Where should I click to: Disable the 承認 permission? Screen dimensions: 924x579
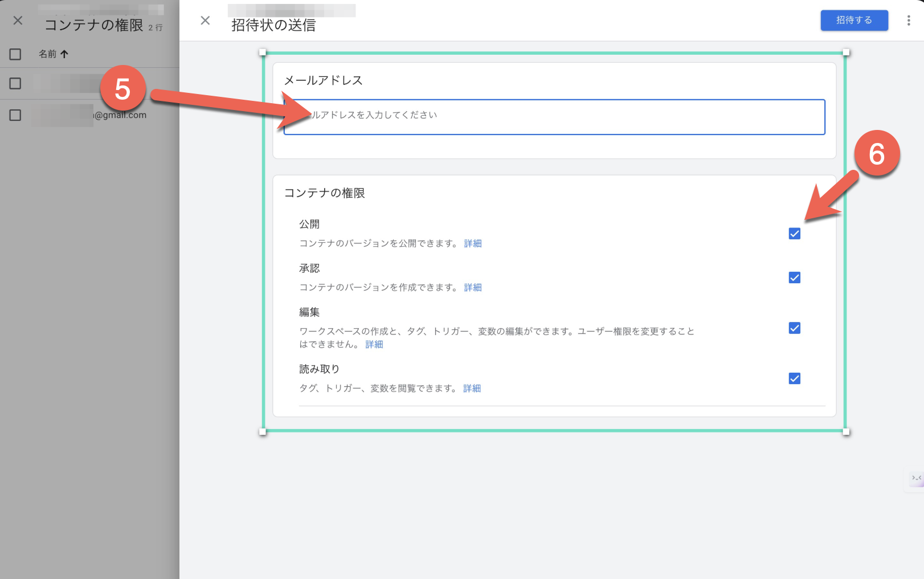click(794, 278)
